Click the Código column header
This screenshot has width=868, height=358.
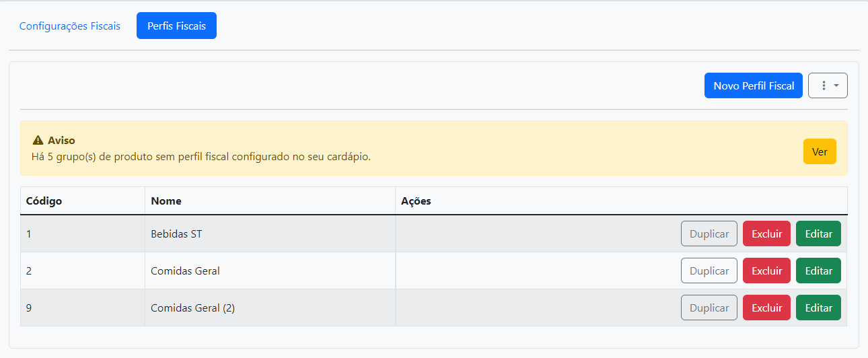coord(44,201)
